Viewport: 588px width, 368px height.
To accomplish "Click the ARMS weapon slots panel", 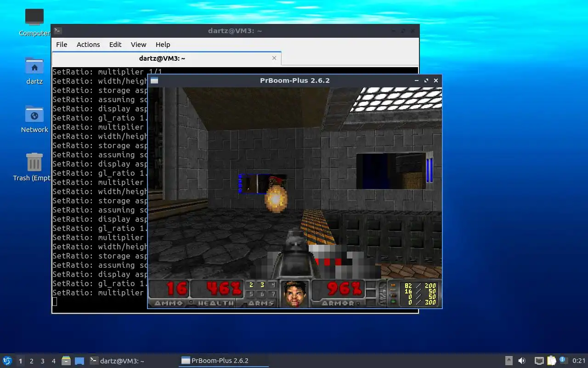I will (261, 293).
